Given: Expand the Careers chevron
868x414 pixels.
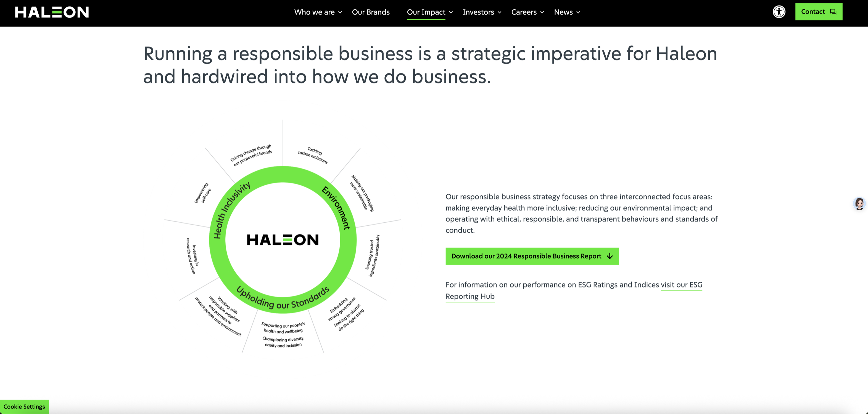Looking at the screenshot, I should [542, 12].
